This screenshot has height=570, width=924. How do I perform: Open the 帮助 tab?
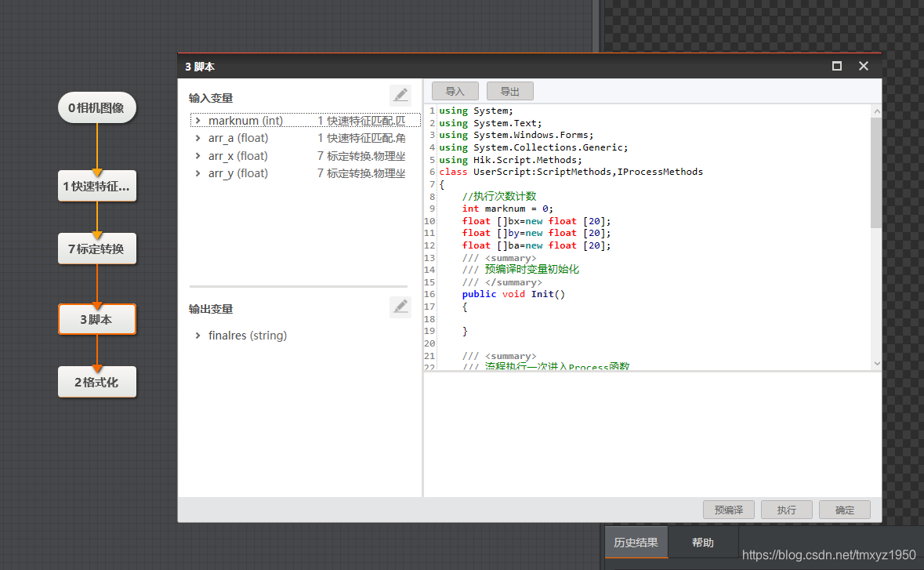[x=702, y=543]
